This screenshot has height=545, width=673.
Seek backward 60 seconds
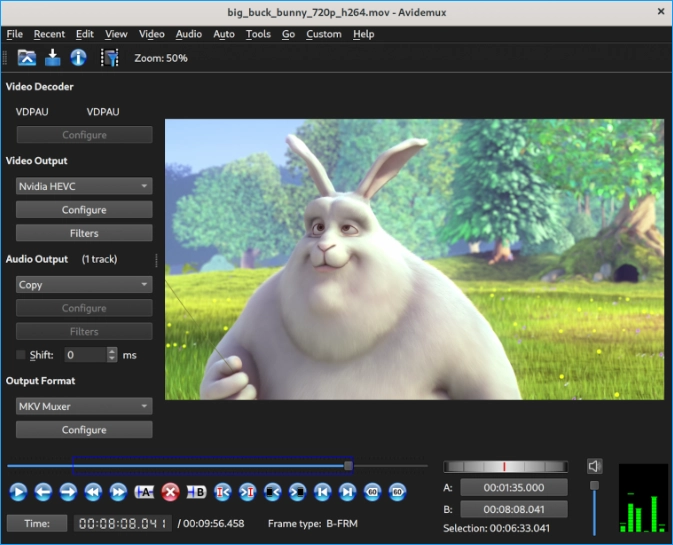pyautogui.click(x=372, y=492)
